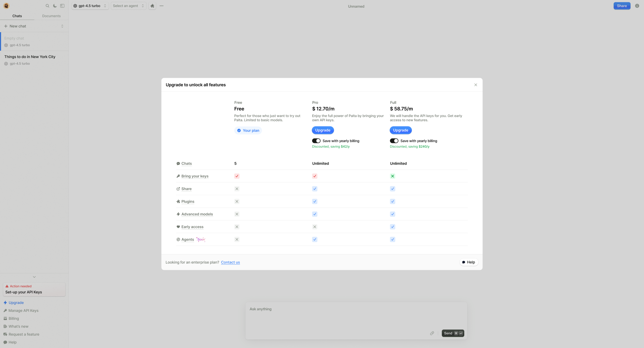This screenshot has width=644, height=348.
Task: Open Things to do in New York City chat
Action: click(34, 60)
